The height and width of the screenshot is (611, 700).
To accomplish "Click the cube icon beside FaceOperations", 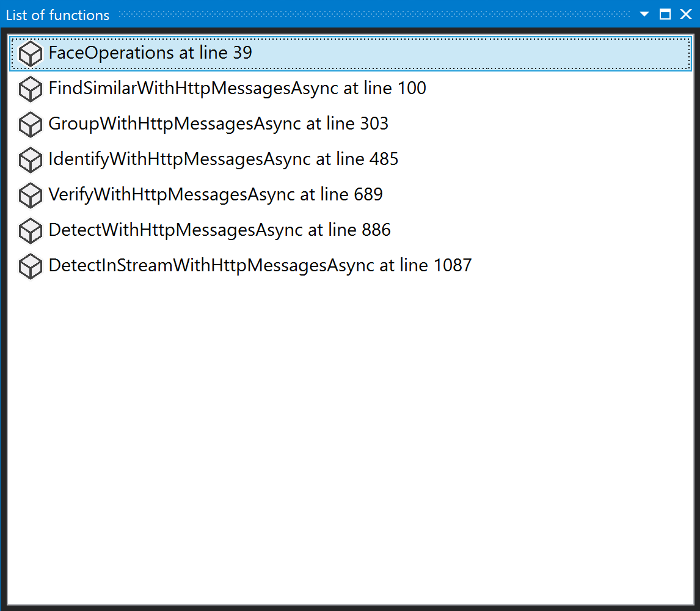I will [x=30, y=54].
